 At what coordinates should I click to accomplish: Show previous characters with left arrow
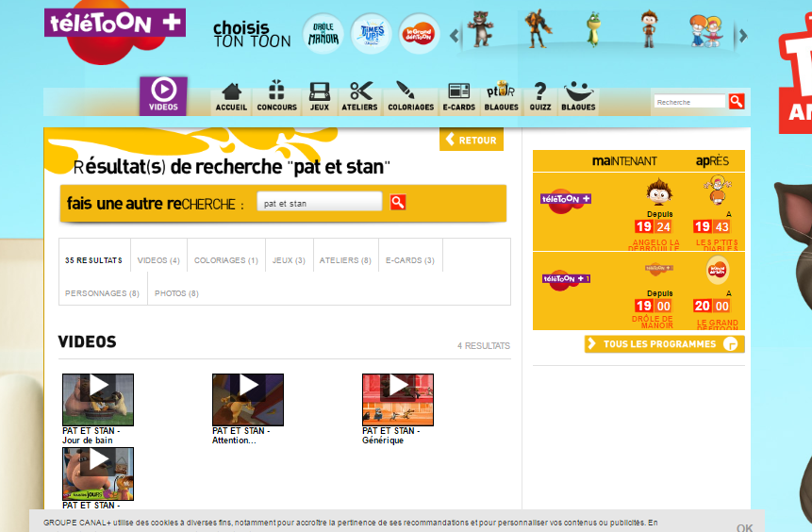click(455, 36)
